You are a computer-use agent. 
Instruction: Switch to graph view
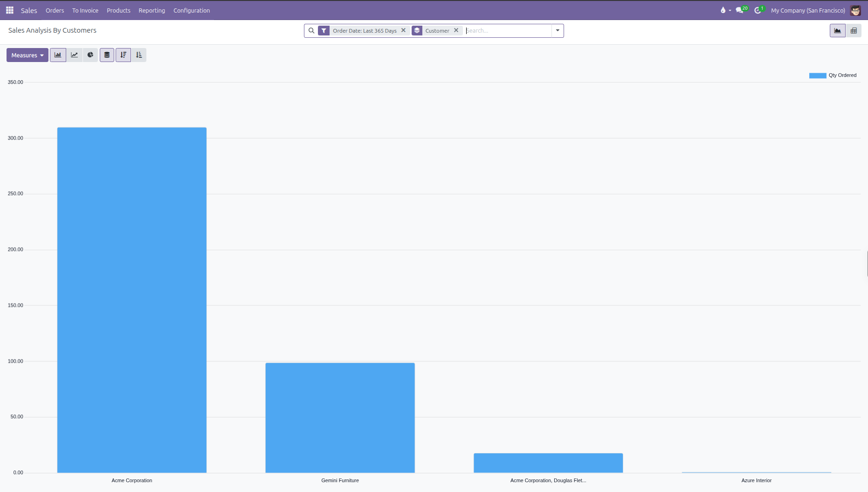click(838, 31)
